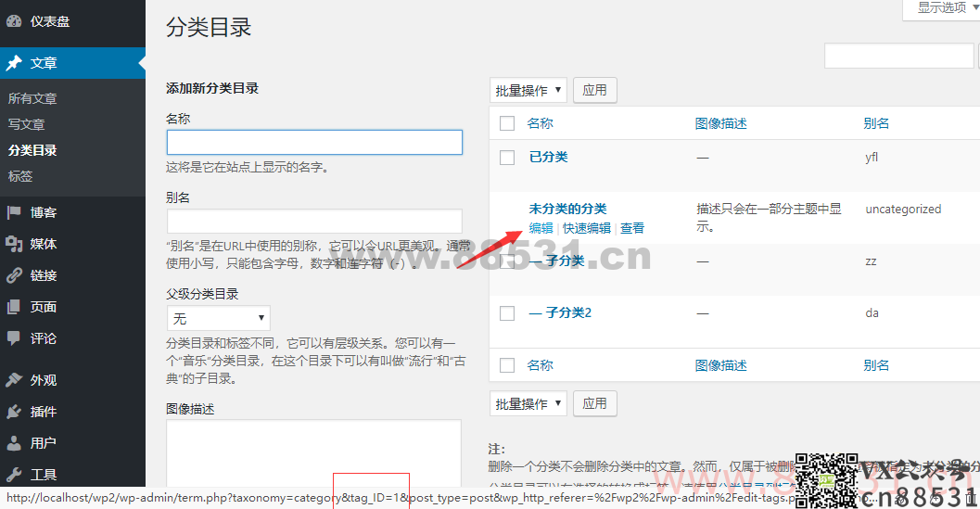Open 父级分类目录 parent dropdown
This screenshot has height=509, width=980.
[x=218, y=318]
